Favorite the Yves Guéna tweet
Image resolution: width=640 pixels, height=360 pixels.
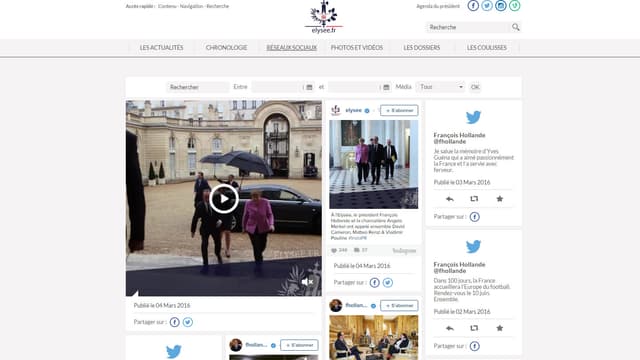(500, 199)
